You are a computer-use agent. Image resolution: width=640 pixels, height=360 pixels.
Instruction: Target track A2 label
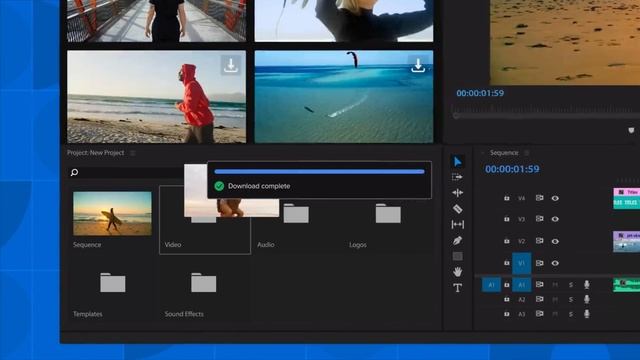pos(522,299)
